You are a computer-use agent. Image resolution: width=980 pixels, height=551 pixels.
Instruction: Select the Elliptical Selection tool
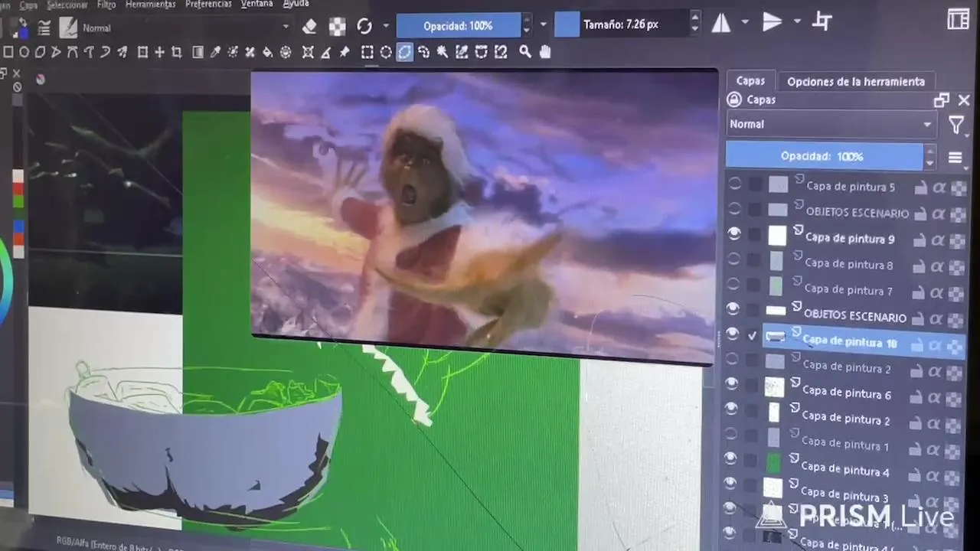(x=385, y=52)
